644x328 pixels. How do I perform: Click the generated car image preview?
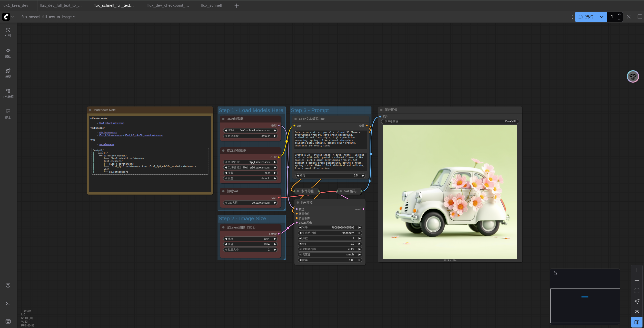(x=450, y=192)
